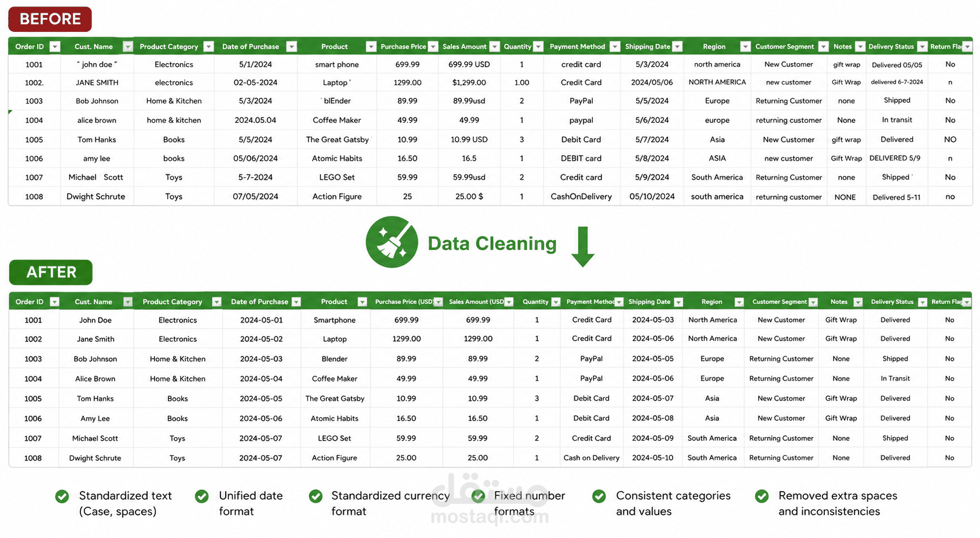Open Customer Segment filter in BEFORE table
Screen dimensions: 980x538
(822, 46)
